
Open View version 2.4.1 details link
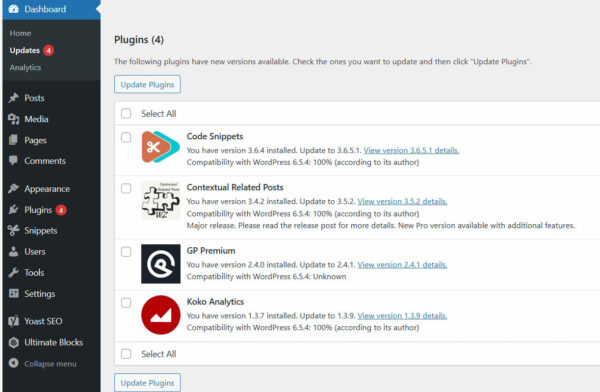402,265
